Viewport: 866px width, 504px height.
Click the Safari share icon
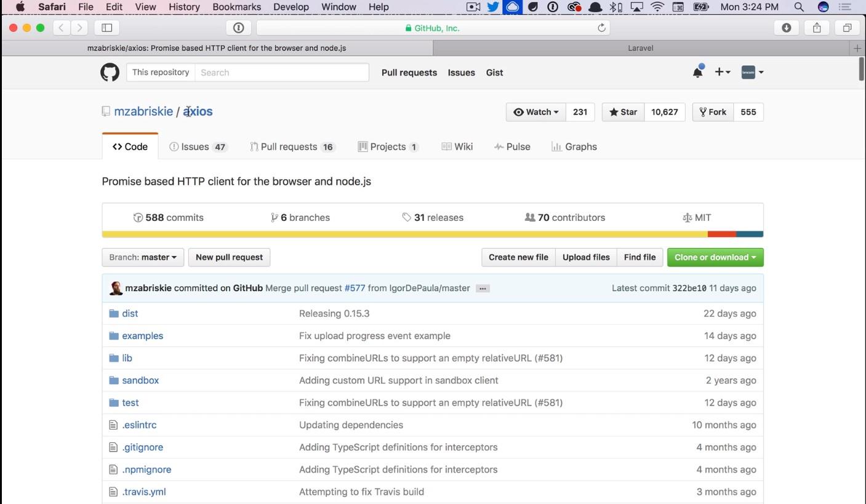click(x=817, y=28)
